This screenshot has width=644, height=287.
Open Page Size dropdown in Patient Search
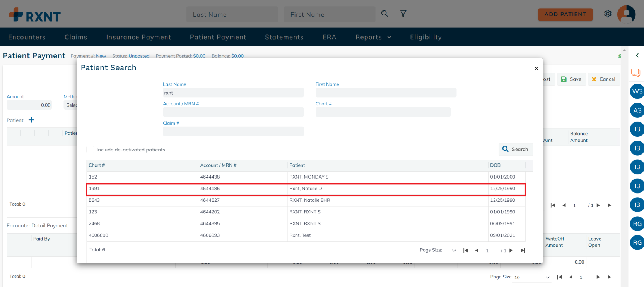tap(451, 251)
